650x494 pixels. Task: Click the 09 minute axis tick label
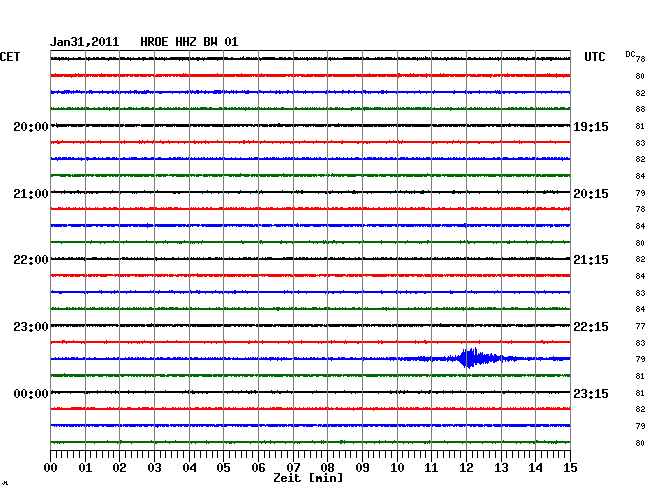[362, 467]
